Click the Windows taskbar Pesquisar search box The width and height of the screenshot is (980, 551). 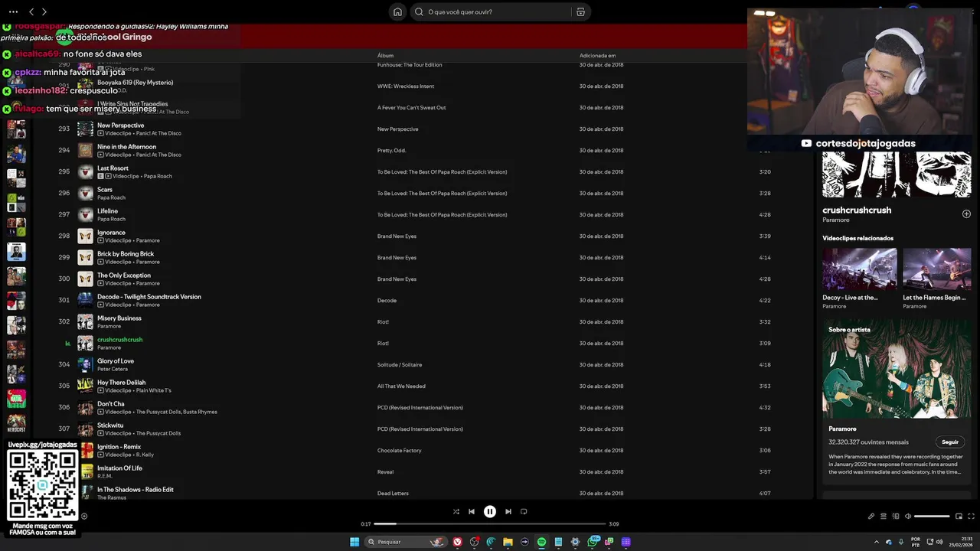click(x=407, y=542)
